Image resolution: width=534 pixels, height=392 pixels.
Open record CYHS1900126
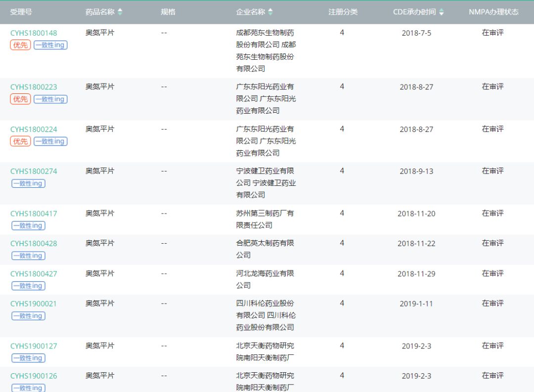(x=34, y=376)
